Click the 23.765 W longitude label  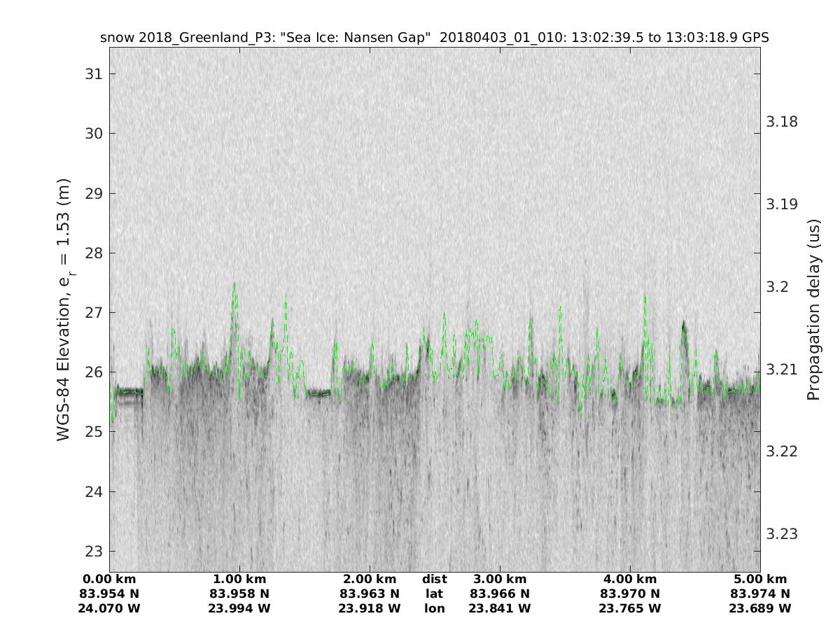[629, 609]
